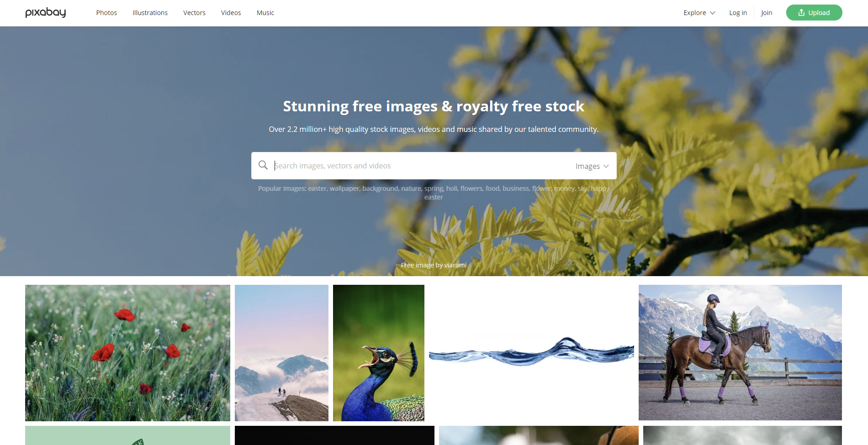Open the water wave splash image
The image size is (868, 445).
coord(531,353)
